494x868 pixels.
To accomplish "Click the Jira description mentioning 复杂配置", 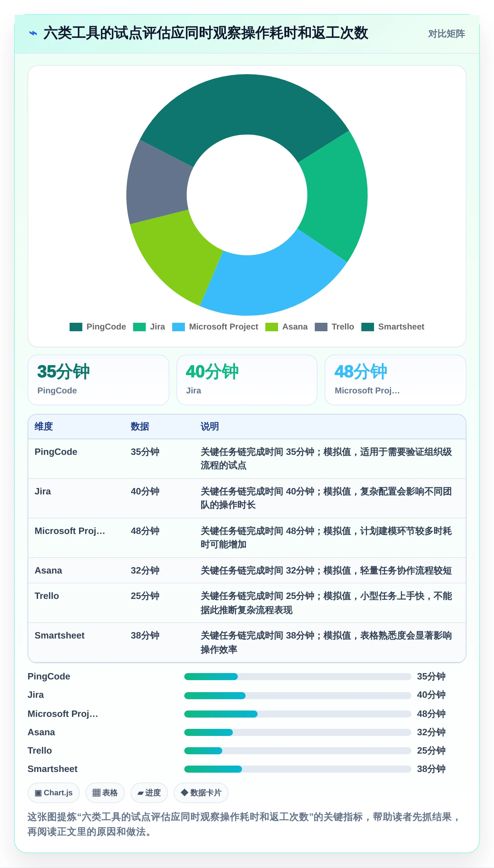I will point(326,498).
